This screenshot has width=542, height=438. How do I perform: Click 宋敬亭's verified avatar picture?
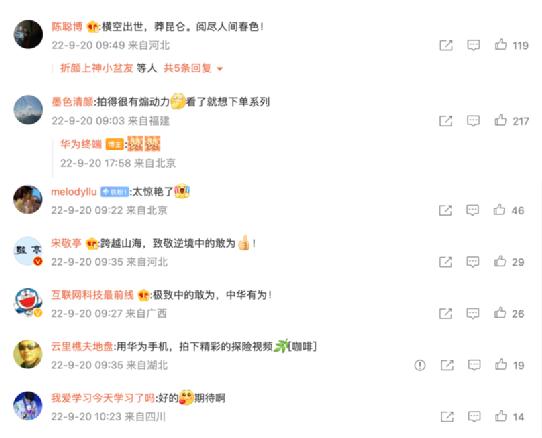28,251
